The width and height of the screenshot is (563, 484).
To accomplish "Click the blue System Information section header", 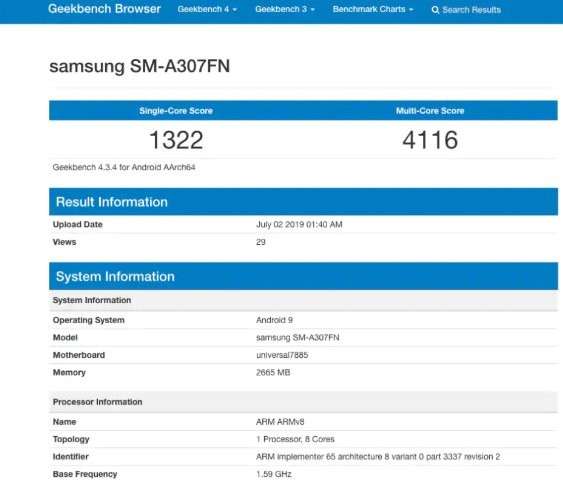I will (x=303, y=276).
